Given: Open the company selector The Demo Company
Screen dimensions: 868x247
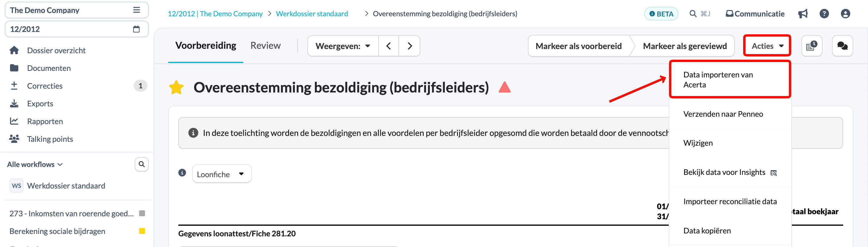Looking at the screenshot, I should (x=76, y=10).
